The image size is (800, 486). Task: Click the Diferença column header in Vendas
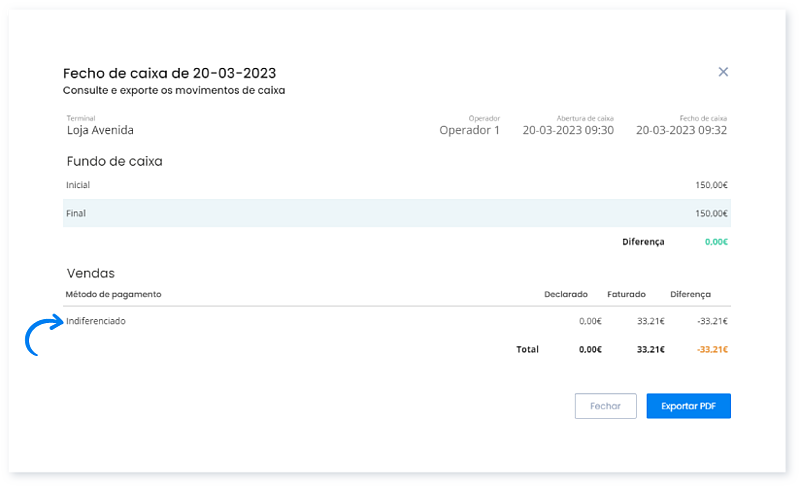click(690, 295)
